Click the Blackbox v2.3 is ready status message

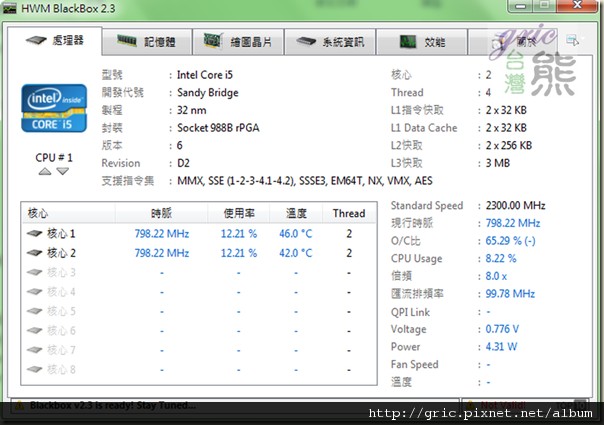coord(113,405)
